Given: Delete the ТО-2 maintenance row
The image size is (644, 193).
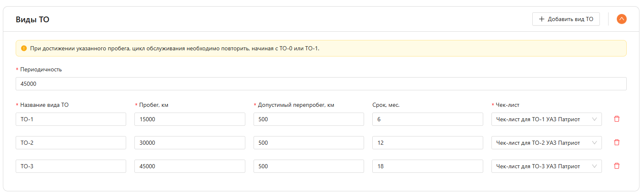Looking at the screenshot, I should [617, 143].
